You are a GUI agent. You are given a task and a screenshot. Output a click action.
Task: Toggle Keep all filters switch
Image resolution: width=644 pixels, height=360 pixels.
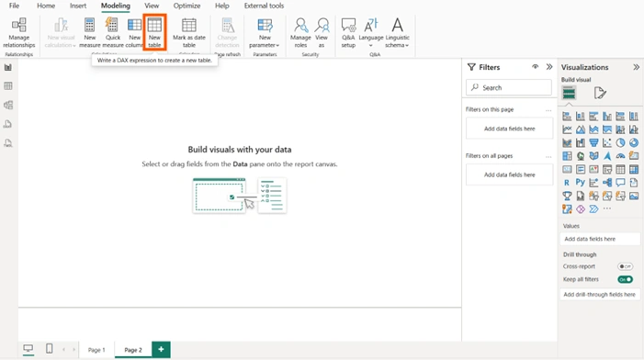[x=625, y=279]
